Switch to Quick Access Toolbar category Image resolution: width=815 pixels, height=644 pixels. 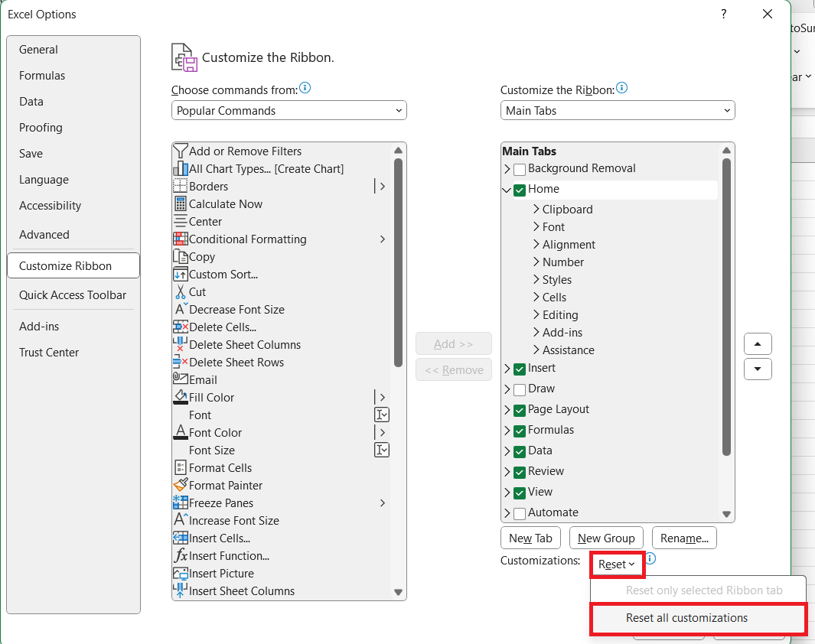point(73,295)
